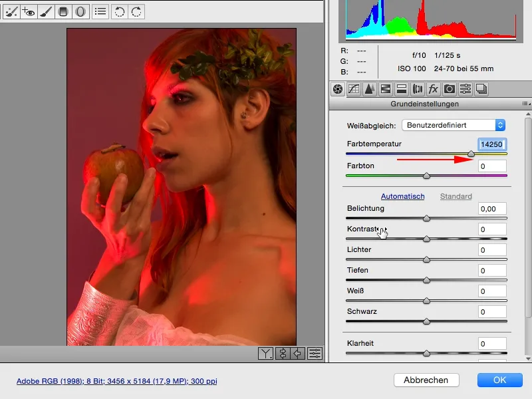Open Camera Raw preferences list icon
532x399 pixels.
tap(100, 12)
